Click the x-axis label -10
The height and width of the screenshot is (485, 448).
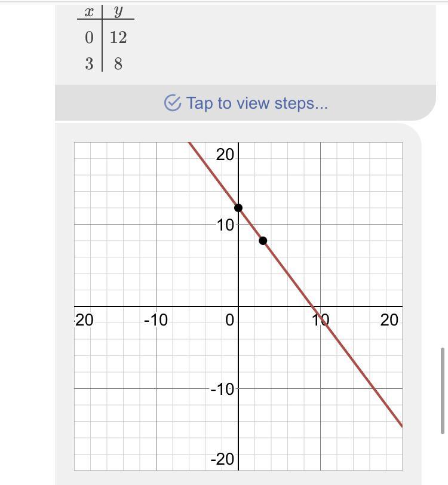pos(156,321)
